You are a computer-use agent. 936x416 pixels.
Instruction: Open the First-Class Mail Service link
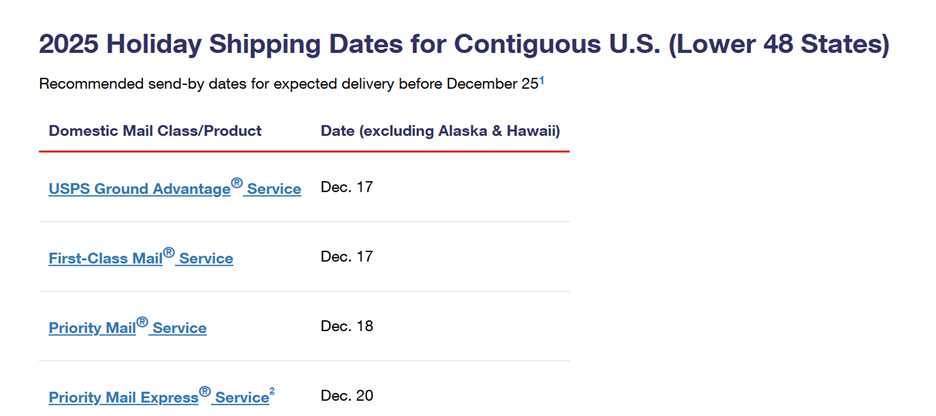(x=141, y=257)
